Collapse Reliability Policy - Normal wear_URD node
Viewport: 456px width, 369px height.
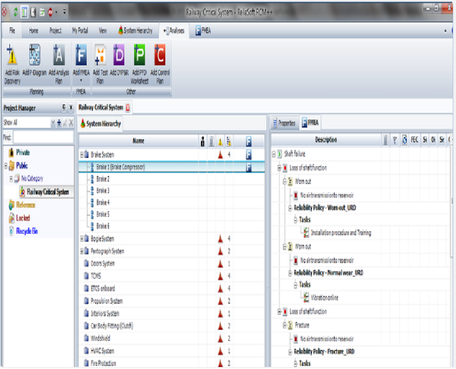point(290,273)
